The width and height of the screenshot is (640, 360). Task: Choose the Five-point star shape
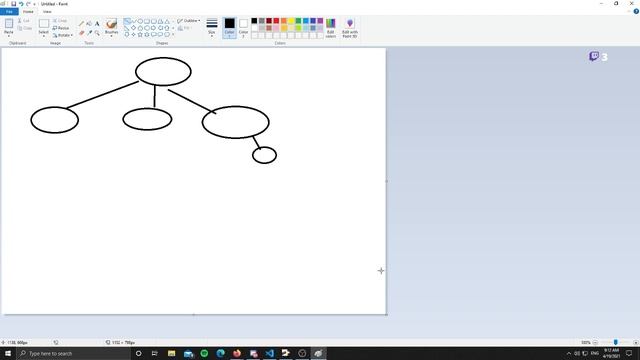[x=140, y=35]
